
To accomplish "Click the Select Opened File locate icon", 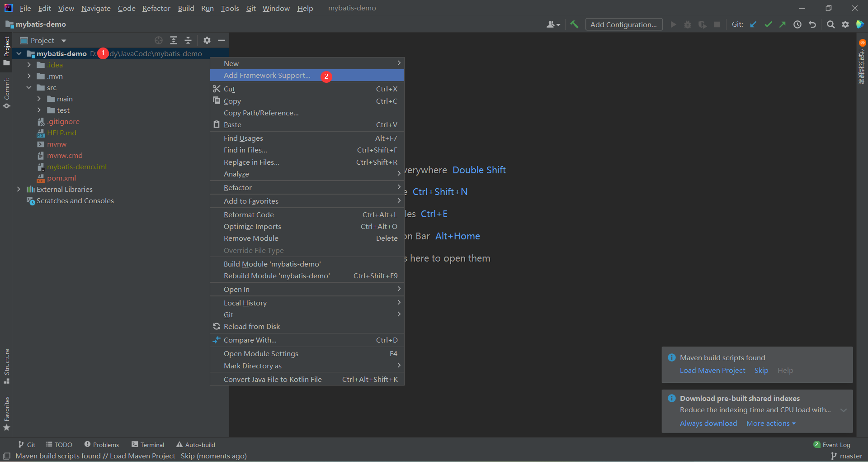I will tap(159, 40).
